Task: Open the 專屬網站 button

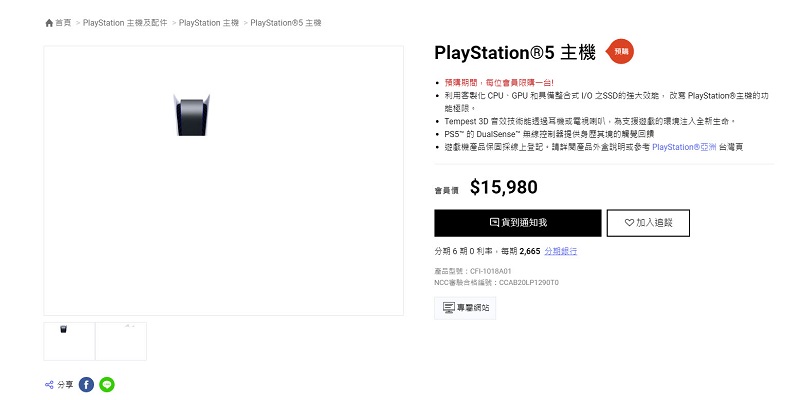Action: coord(465,308)
